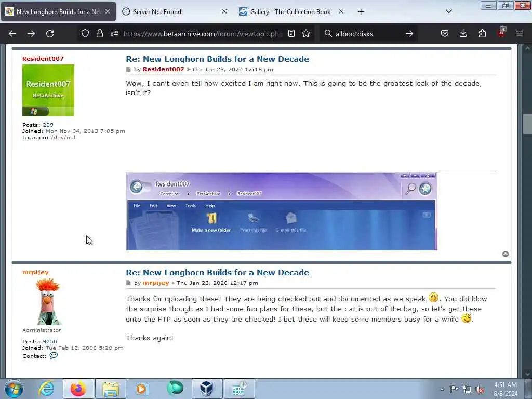
Task: Open the clock showing 4:51 AM
Action: (x=506, y=389)
